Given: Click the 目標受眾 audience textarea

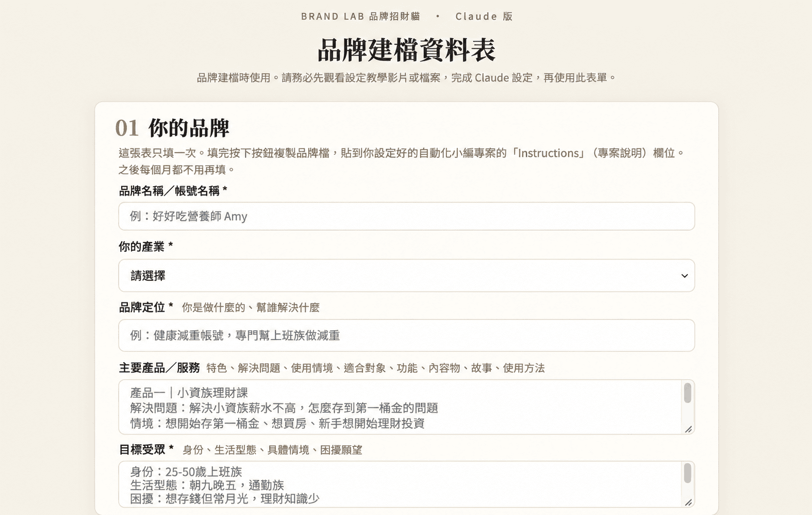Looking at the screenshot, I should [406, 485].
